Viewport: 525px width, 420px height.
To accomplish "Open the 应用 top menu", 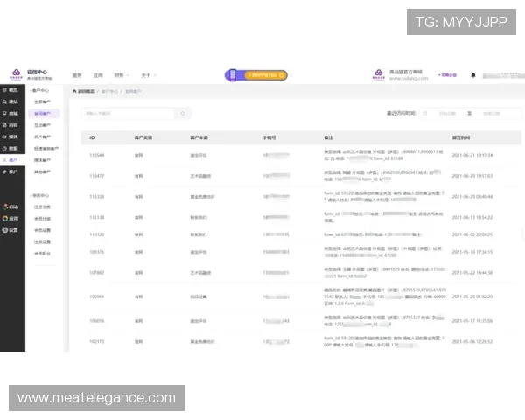I will (x=98, y=75).
